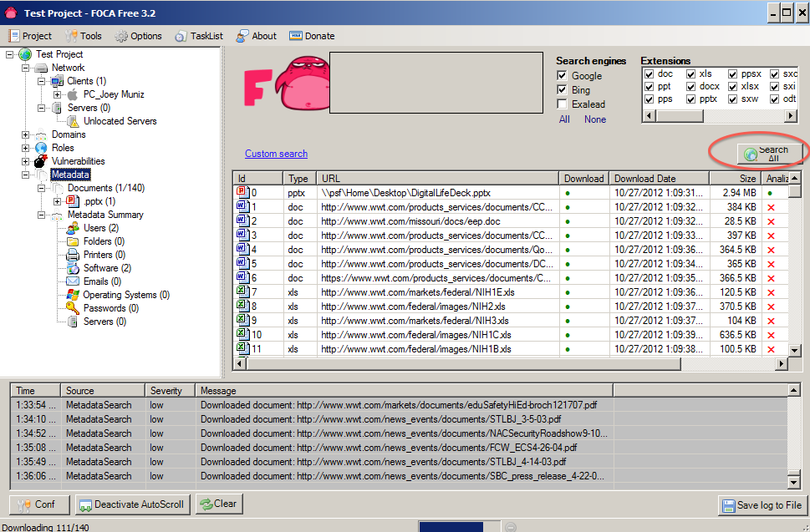Click the Unlocated Servers warning icon
The width and height of the screenshot is (810, 532).
(73, 121)
